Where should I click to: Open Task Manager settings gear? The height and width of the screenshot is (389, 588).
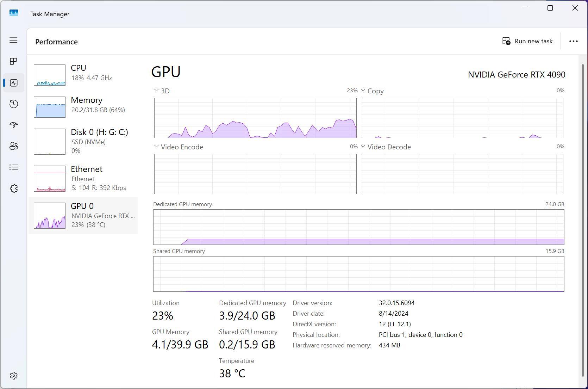tap(13, 376)
